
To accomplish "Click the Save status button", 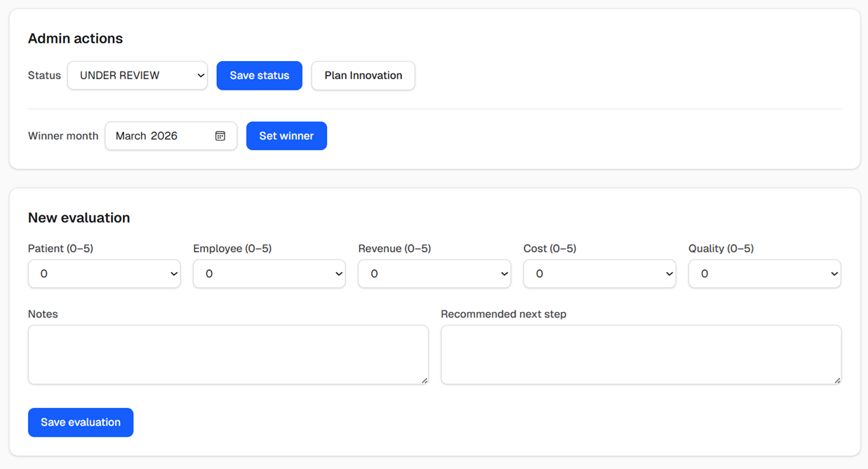I will coord(259,76).
